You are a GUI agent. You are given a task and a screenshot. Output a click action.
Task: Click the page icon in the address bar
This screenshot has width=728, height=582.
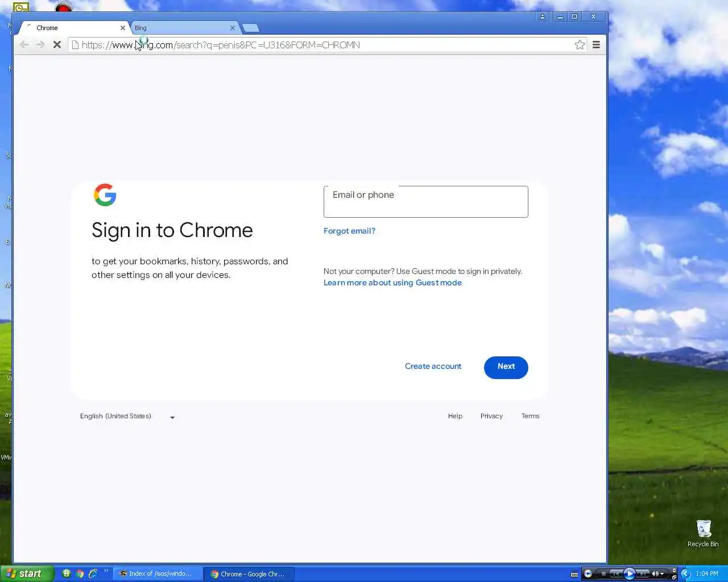pyautogui.click(x=75, y=45)
